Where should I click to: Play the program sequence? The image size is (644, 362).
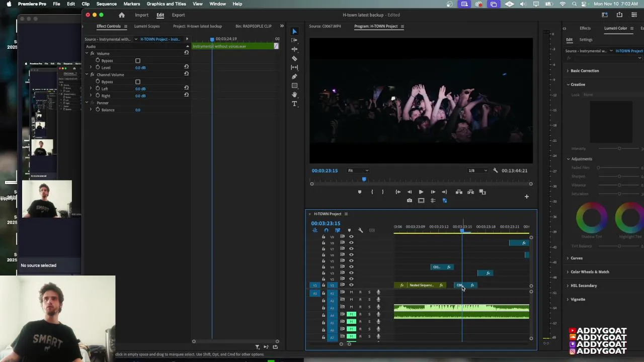coord(421,192)
